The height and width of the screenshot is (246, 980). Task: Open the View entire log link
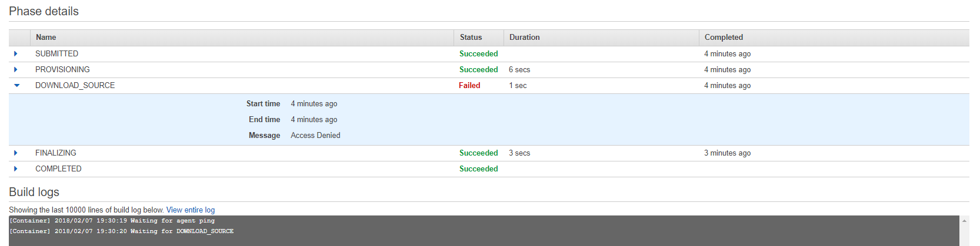click(191, 210)
